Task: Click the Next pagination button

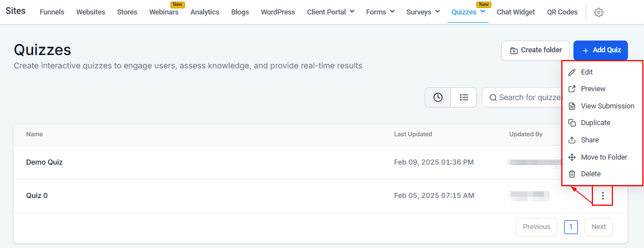Action: (598, 227)
